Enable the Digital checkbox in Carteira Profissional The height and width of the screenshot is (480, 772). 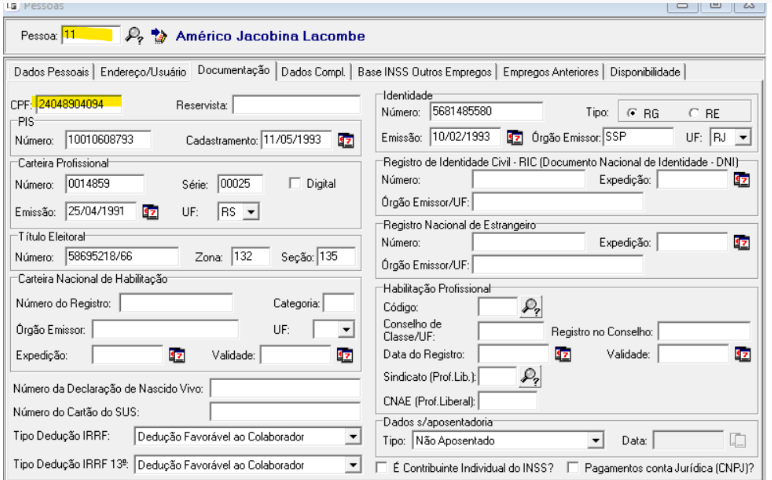point(295,183)
